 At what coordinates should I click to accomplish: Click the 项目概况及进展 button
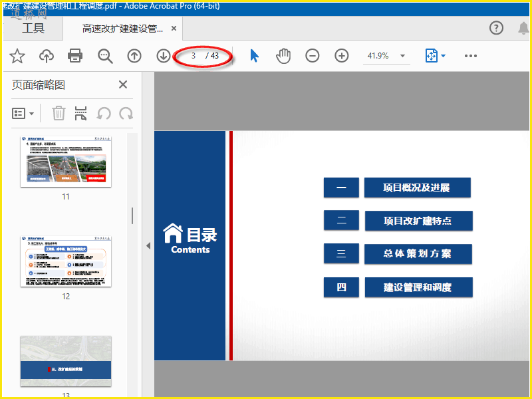[418, 188]
